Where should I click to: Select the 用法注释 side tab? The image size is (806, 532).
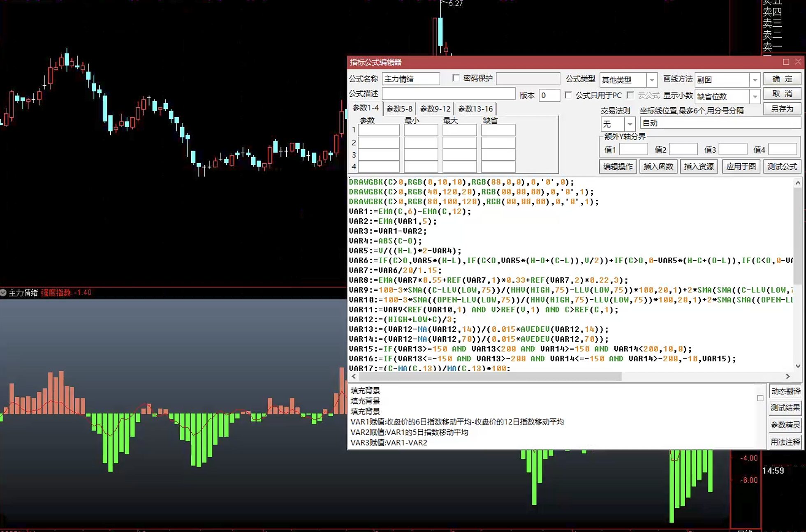[x=785, y=442]
